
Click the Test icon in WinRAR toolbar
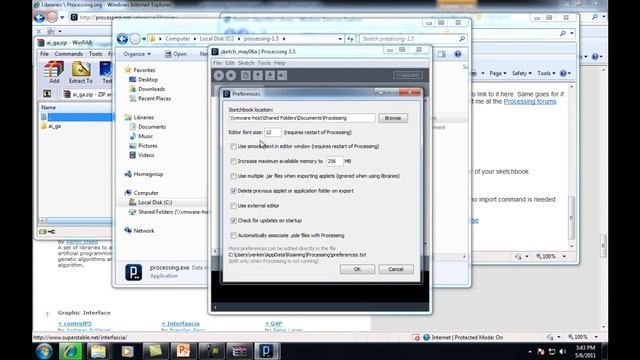tap(106, 72)
